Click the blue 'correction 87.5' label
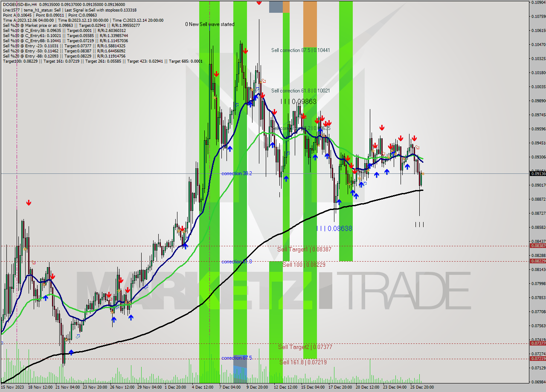The image size is (546, 392). [237, 358]
